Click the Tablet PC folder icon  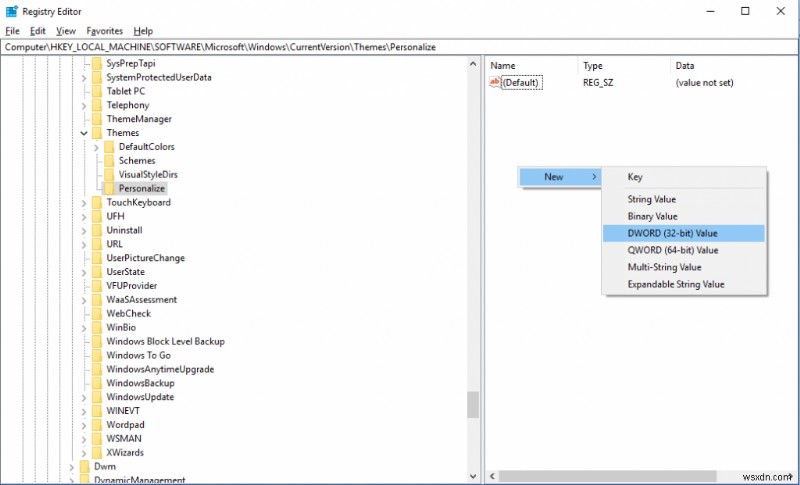[x=97, y=91]
